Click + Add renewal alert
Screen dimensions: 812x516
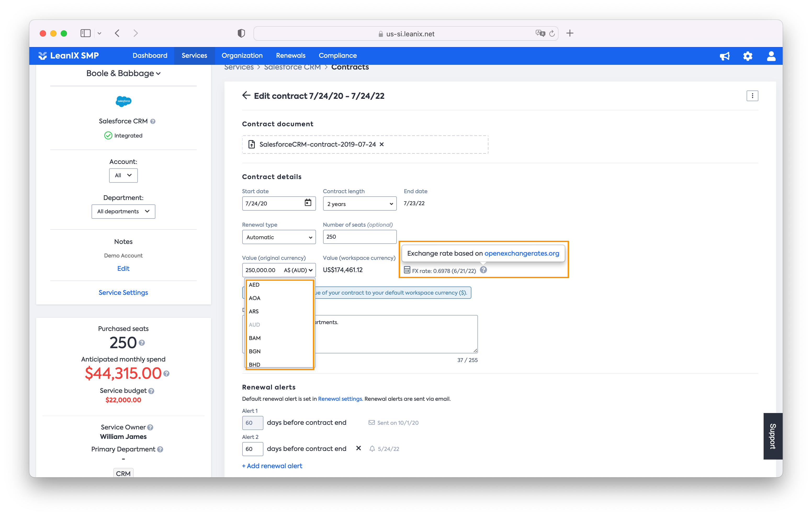click(272, 466)
